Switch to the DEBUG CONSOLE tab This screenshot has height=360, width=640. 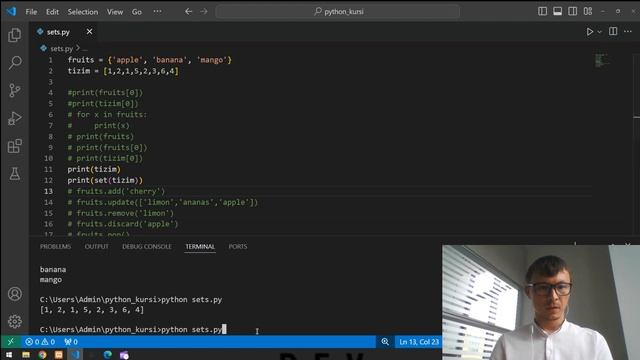[x=147, y=247]
